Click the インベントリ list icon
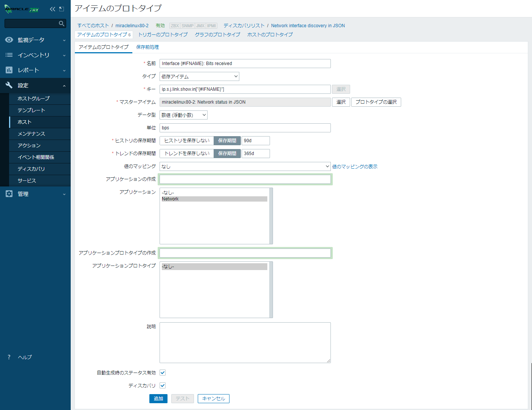 [x=9, y=55]
